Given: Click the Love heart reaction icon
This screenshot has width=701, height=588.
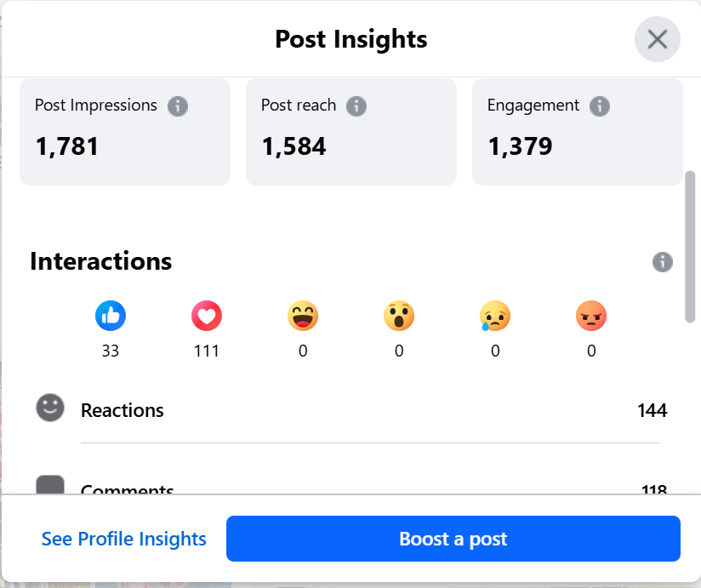Looking at the screenshot, I should pyautogui.click(x=207, y=317).
